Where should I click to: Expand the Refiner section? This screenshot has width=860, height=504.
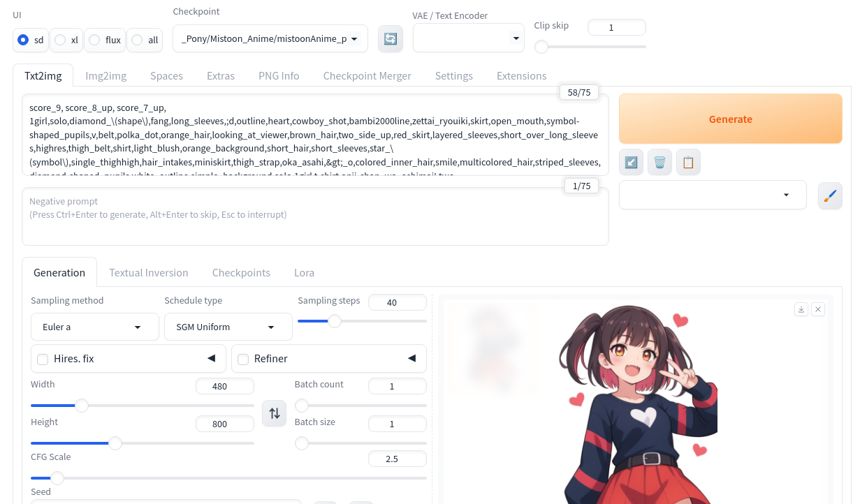tap(411, 358)
